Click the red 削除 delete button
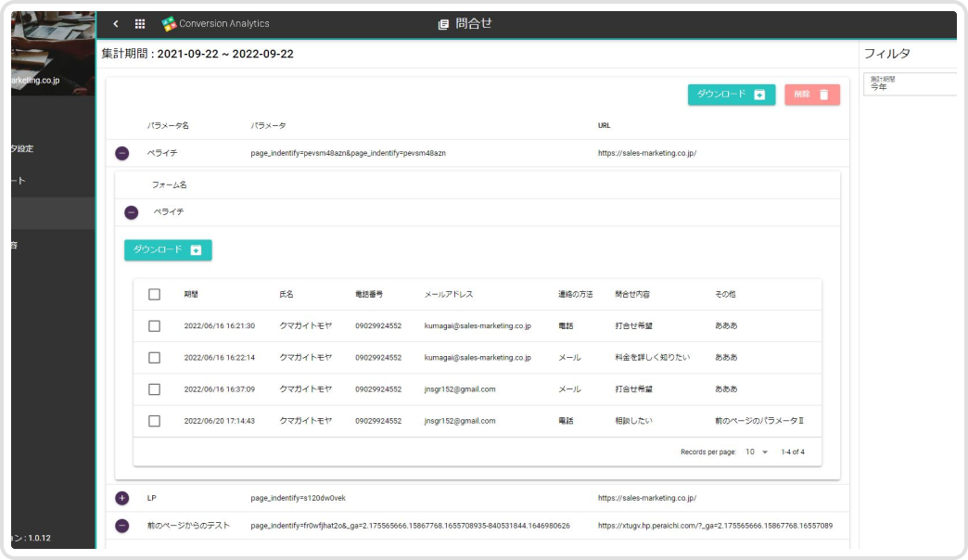 pos(812,95)
